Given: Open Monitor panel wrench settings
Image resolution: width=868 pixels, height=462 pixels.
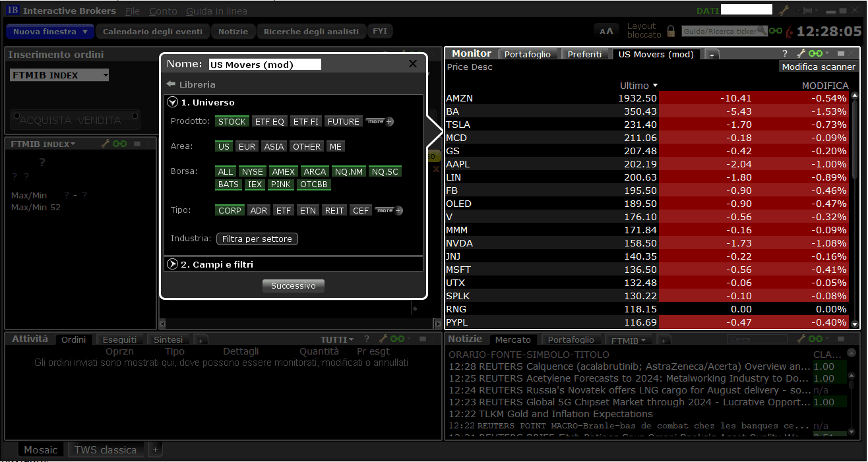Looking at the screenshot, I should click(801, 54).
